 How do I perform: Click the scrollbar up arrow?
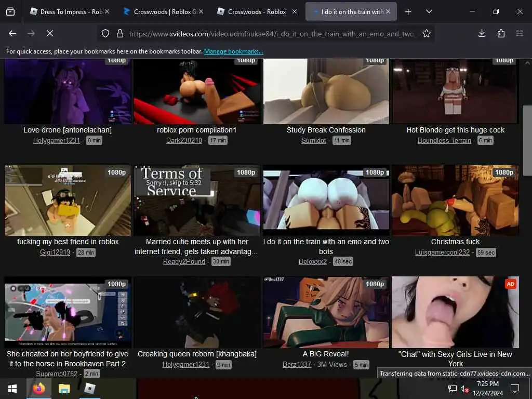pyautogui.click(x=527, y=63)
